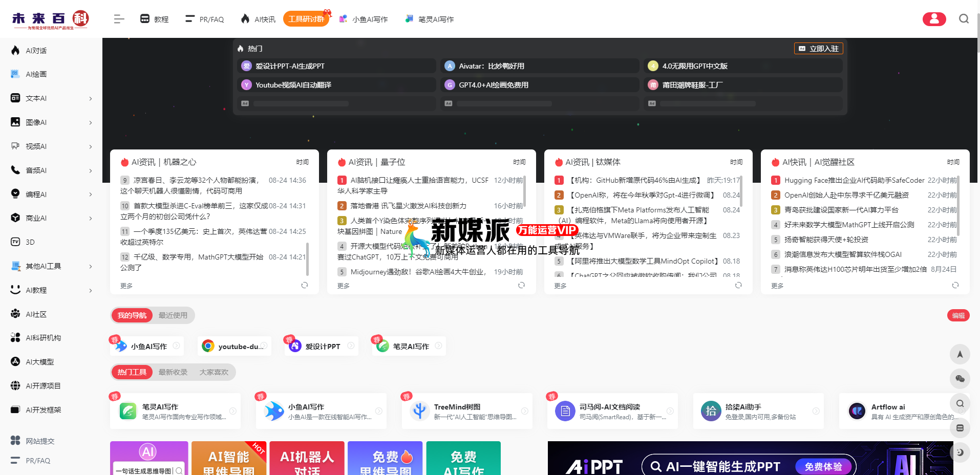The height and width of the screenshot is (475, 980).
Task: Click the AI机器人对话 red banner
Action: point(307,458)
